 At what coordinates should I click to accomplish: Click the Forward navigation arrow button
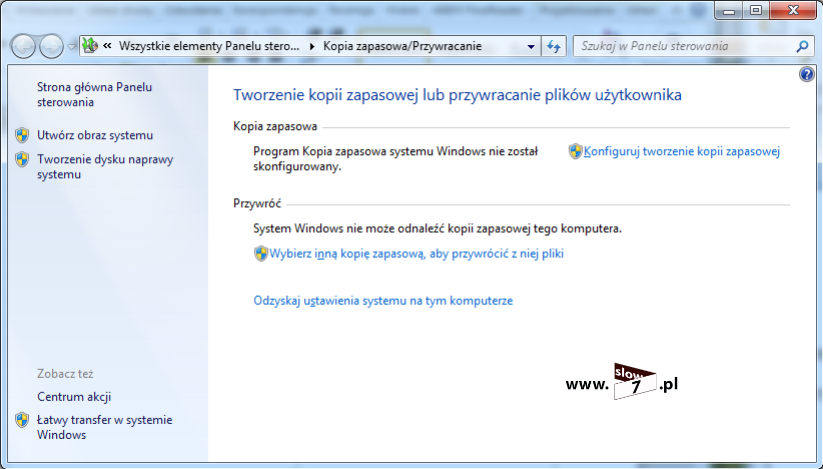pos(51,47)
